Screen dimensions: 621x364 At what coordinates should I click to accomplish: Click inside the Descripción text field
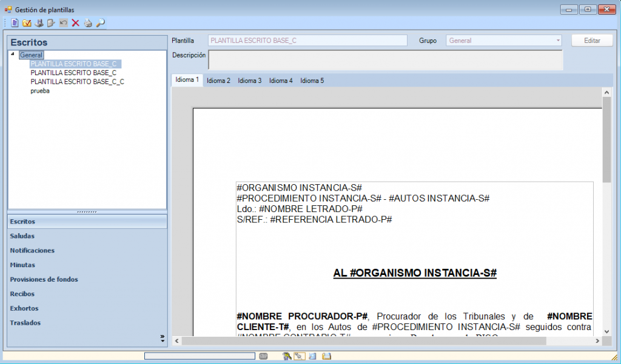pos(385,60)
